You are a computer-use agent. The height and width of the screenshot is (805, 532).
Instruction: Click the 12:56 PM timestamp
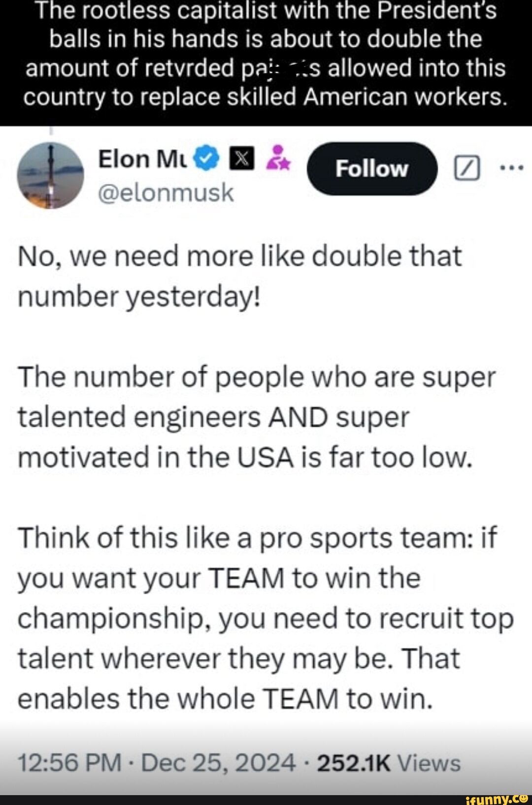coord(69,763)
